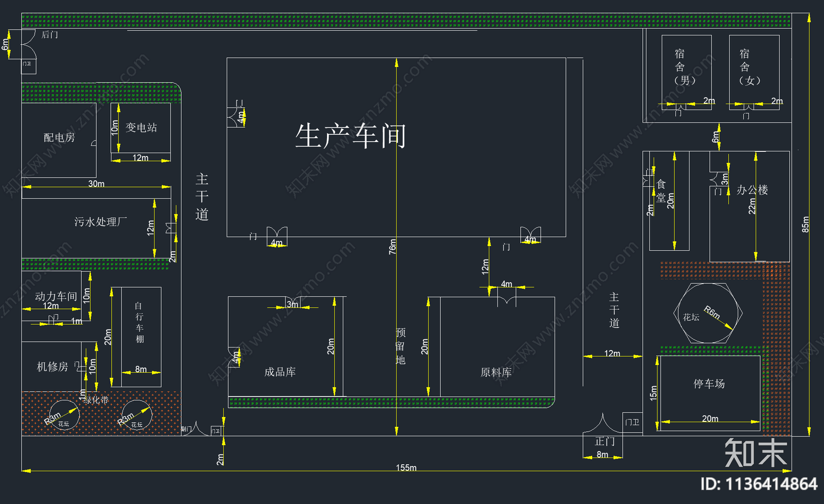Select the 门卫 box beside 正门
The width and height of the screenshot is (824, 504).
632,423
